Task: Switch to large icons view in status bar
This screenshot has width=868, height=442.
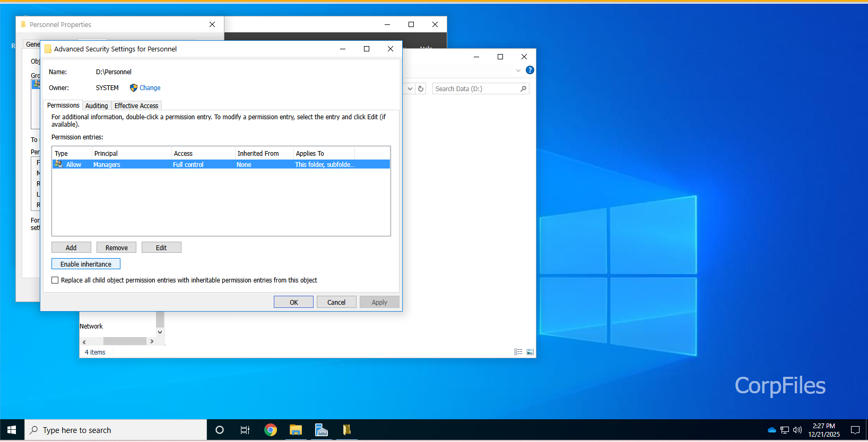Action: (530, 352)
